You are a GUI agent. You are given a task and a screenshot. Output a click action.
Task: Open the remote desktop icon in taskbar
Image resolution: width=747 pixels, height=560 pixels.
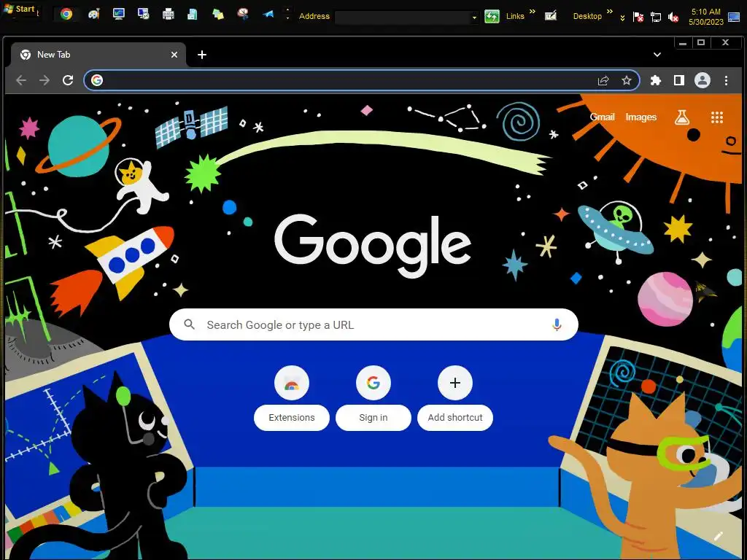pyautogui.click(x=144, y=14)
